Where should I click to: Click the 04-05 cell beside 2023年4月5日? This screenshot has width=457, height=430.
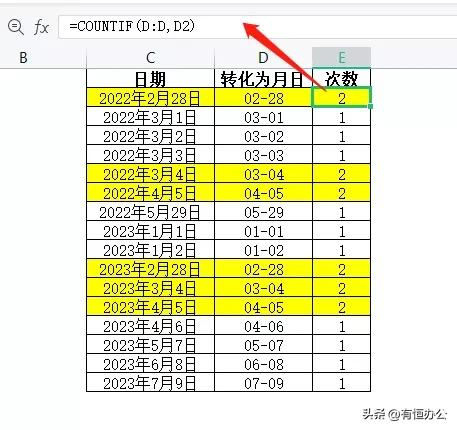[263, 306]
